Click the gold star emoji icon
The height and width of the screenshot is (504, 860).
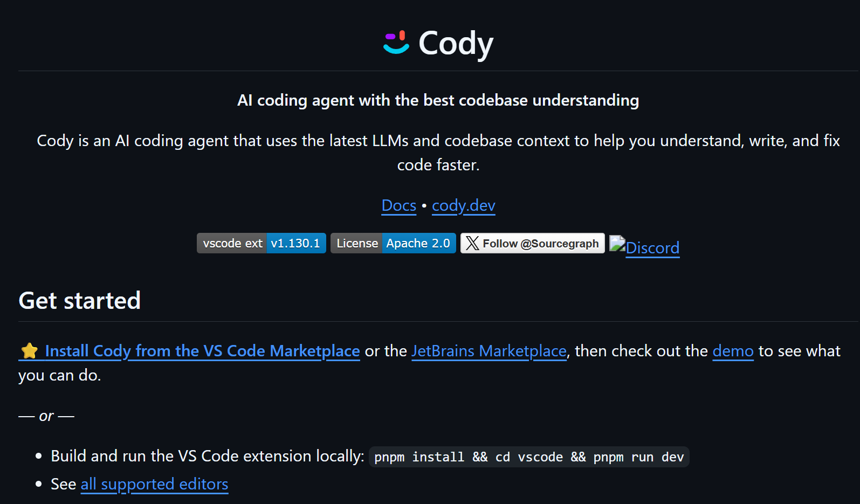click(x=30, y=351)
